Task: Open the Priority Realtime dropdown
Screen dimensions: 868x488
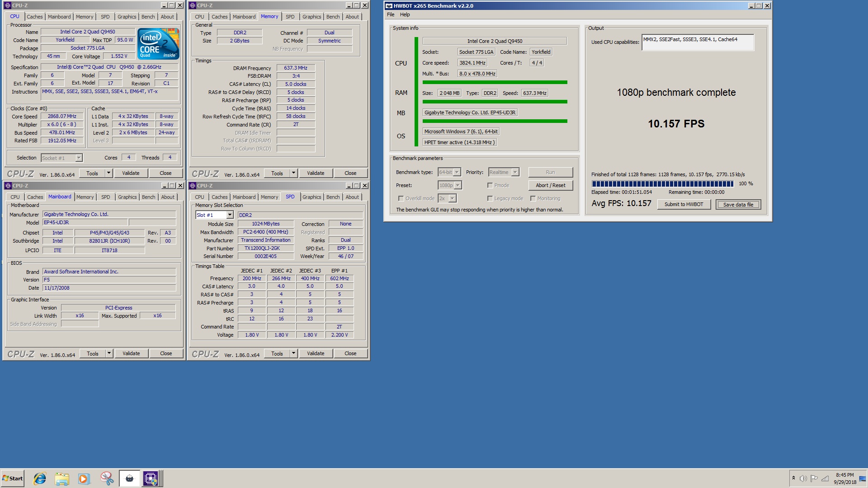Action: tap(515, 172)
